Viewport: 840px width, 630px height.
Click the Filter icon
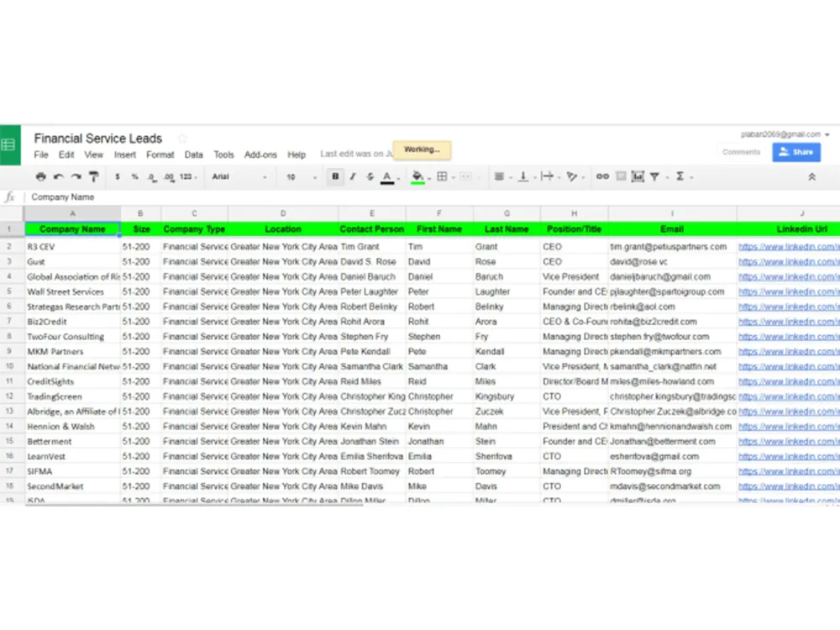(x=654, y=176)
